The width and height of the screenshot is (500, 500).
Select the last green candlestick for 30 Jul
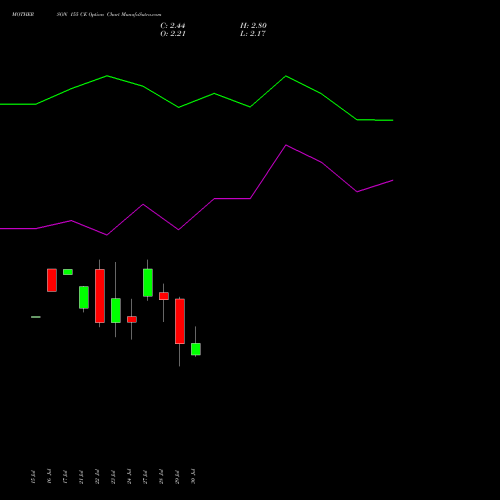click(x=196, y=349)
